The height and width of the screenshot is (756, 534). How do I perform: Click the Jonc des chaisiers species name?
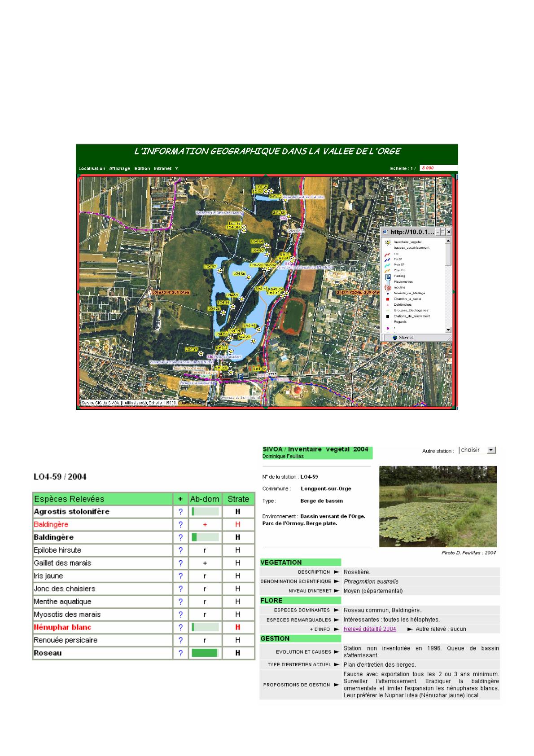point(65,589)
